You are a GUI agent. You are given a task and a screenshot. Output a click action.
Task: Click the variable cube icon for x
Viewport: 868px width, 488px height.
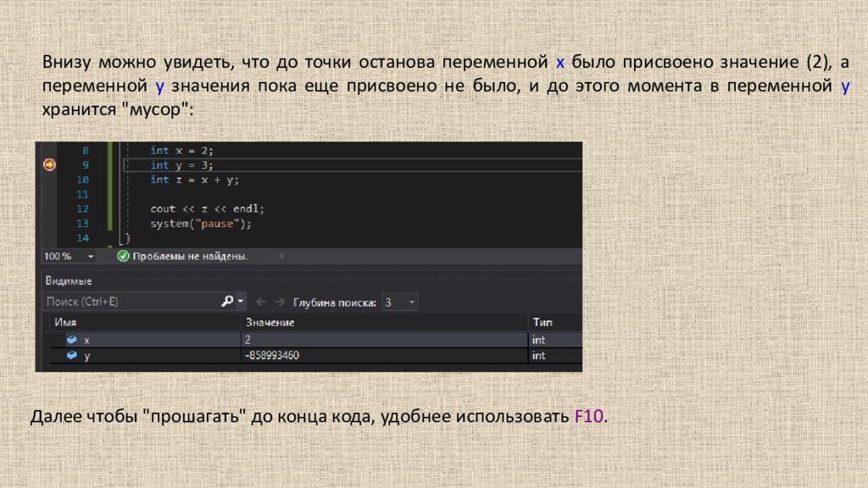[x=71, y=339]
